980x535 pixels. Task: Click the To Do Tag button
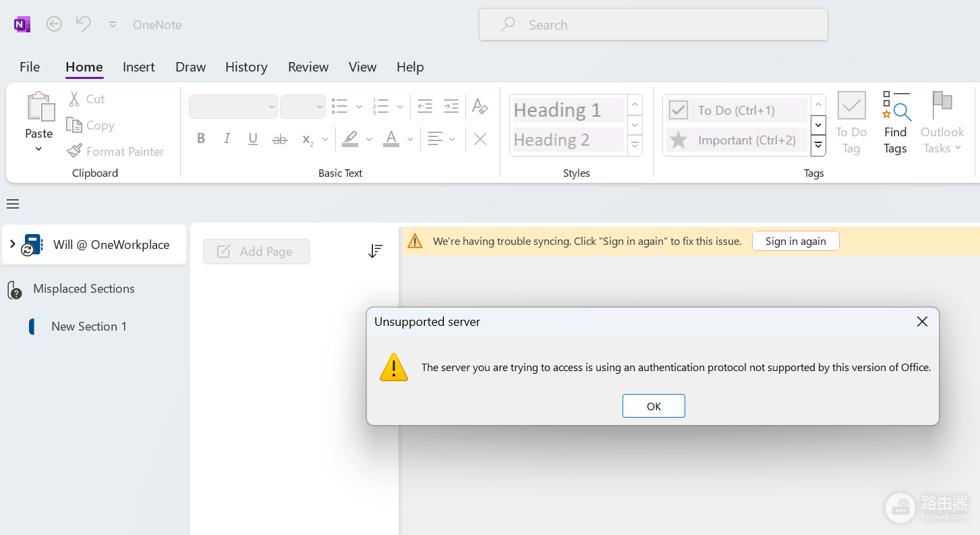pos(851,123)
